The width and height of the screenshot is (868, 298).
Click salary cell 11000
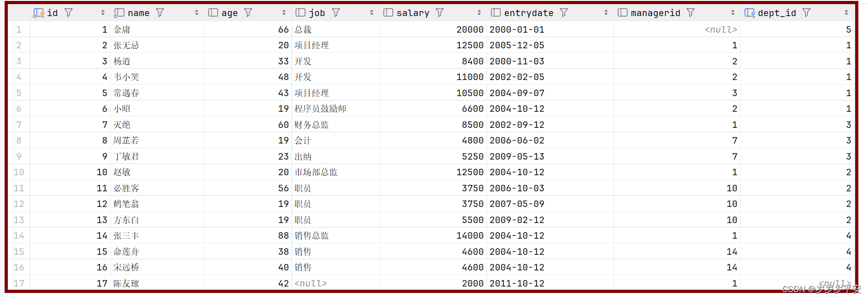click(x=470, y=77)
